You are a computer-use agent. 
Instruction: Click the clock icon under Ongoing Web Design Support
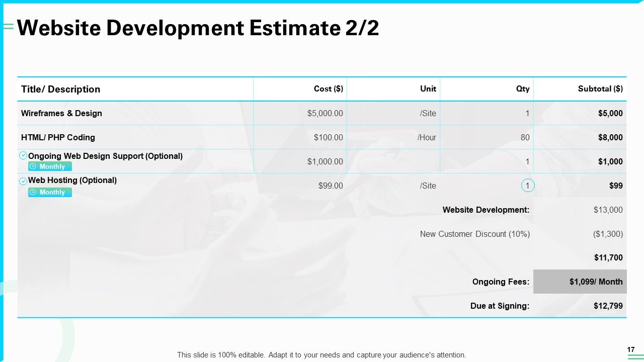[x=33, y=166]
